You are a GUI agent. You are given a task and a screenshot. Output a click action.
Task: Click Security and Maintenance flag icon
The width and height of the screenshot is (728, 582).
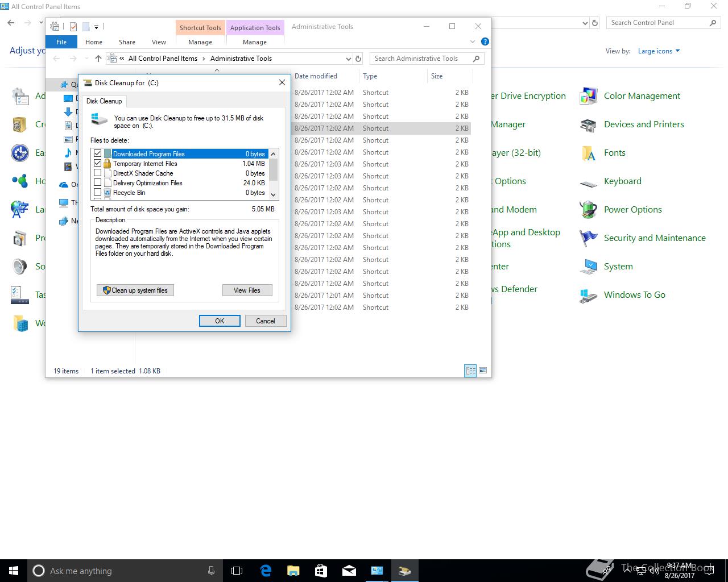pos(588,238)
